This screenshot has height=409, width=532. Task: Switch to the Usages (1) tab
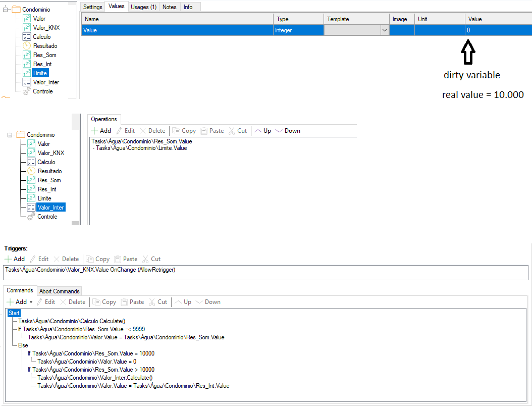click(x=143, y=7)
